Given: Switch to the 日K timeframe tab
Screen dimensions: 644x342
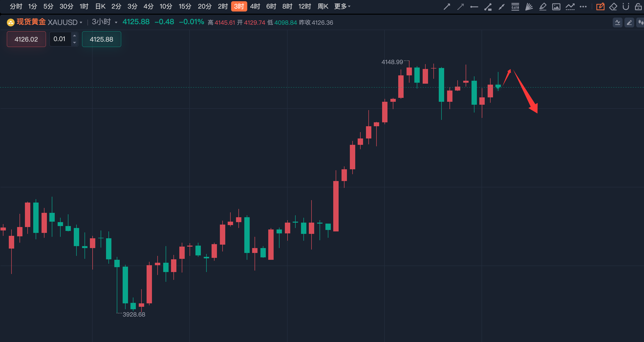Looking at the screenshot, I should (x=100, y=6).
